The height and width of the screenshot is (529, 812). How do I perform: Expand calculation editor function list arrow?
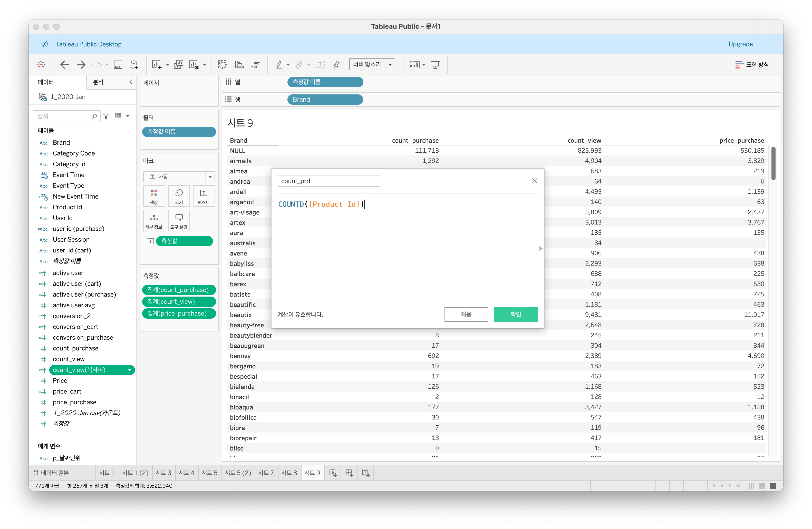click(540, 248)
